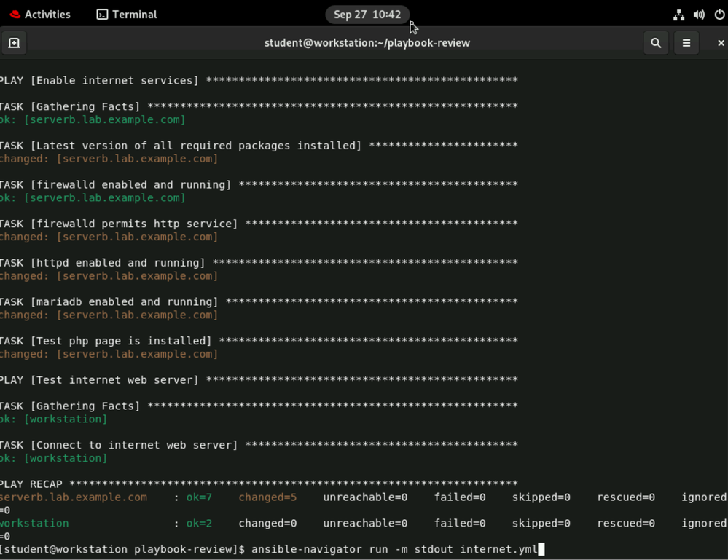Image resolution: width=728 pixels, height=560 pixels.
Task: Close the terminal window
Action: click(x=720, y=43)
